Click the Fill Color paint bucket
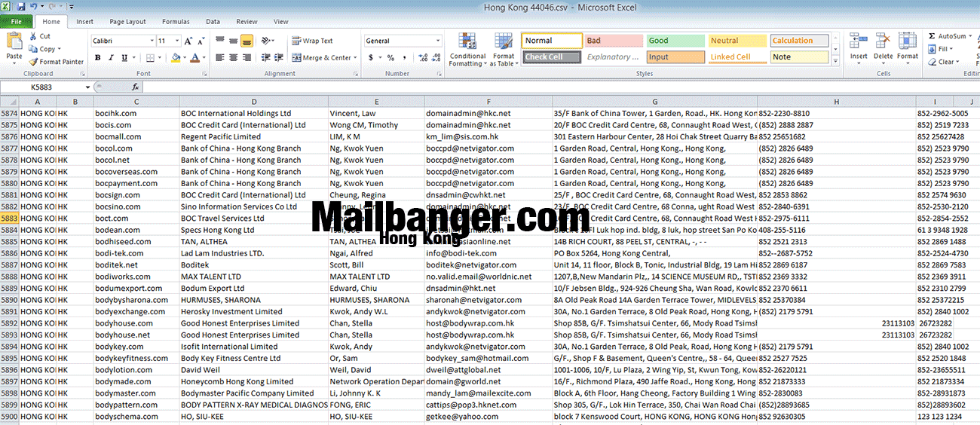The width and height of the screenshot is (980, 425). [x=176, y=57]
